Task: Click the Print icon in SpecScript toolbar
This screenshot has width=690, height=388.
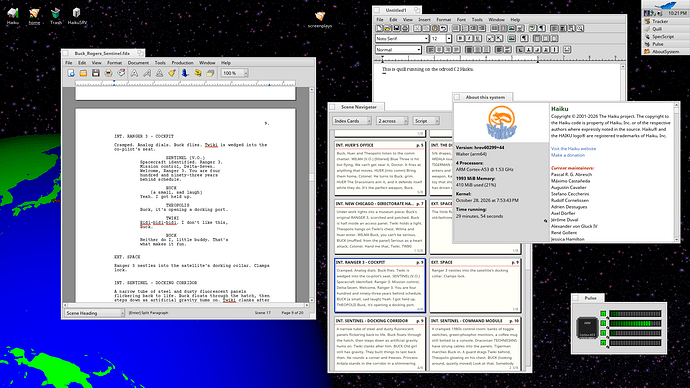Action: 108,73
